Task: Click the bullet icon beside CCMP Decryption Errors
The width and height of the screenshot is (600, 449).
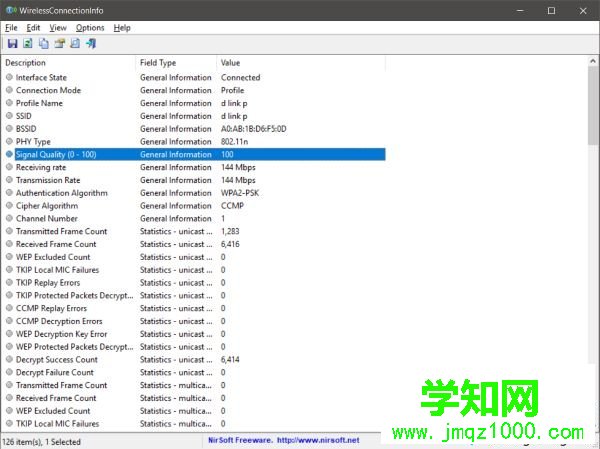Action: [x=10, y=321]
